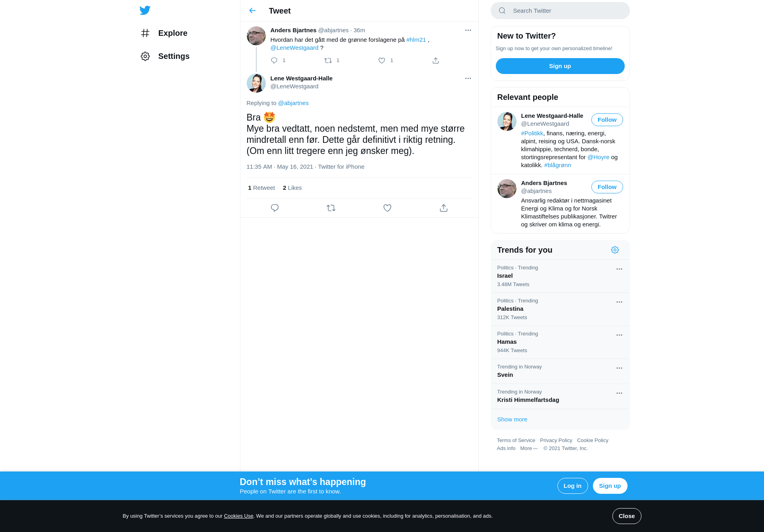Open the #hlm21 hashtag link
This screenshot has width=764, height=532.
pos(416,40)
